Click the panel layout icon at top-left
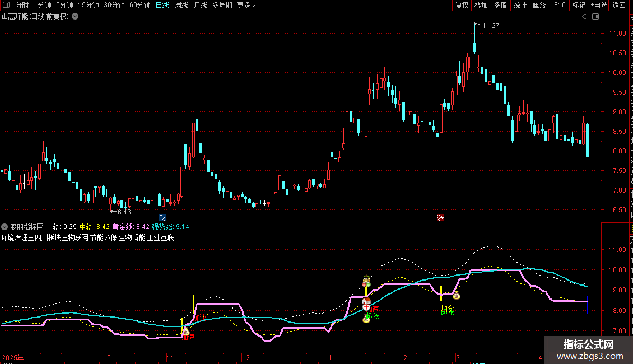 [x=6, y=5]
